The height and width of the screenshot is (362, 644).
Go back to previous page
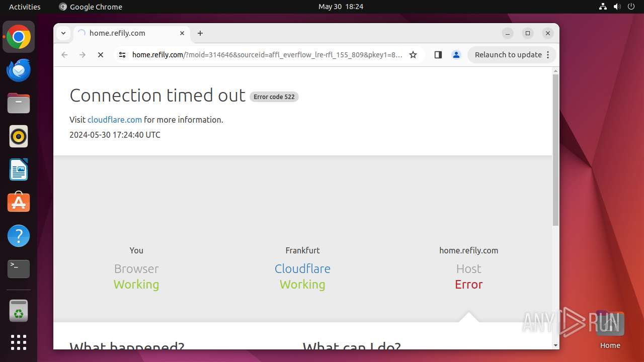[x=64, y=55]
